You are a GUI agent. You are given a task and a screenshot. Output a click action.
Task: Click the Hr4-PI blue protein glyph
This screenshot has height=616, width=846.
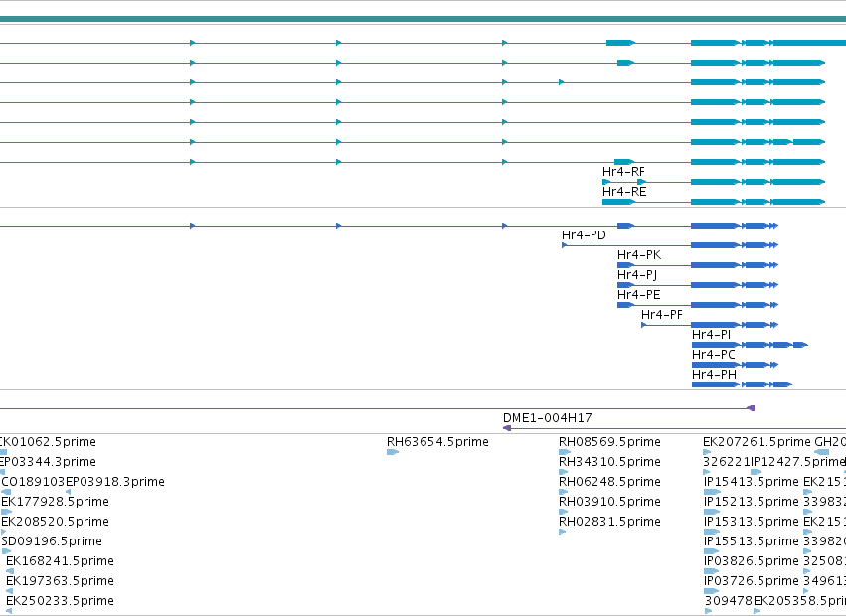750,345
